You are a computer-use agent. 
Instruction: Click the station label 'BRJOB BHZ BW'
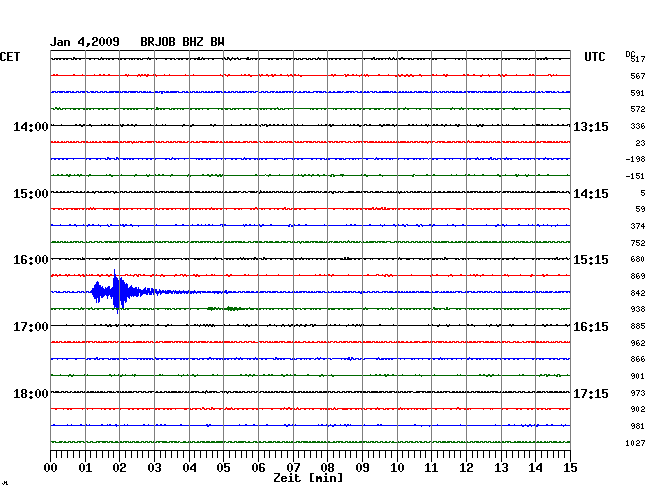[182, 42]
